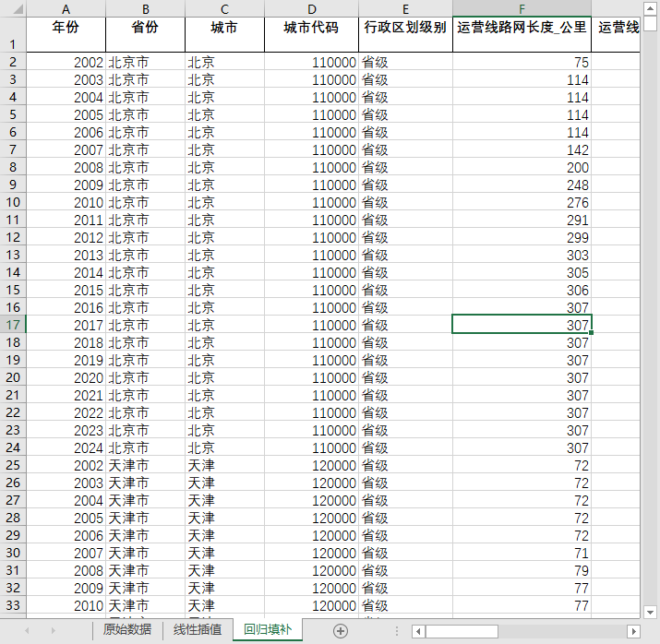Image resolution: width=660 pixels, height=644 pixels.
Task: Click 北京 city cell in row 2
Action: point(224,62)
